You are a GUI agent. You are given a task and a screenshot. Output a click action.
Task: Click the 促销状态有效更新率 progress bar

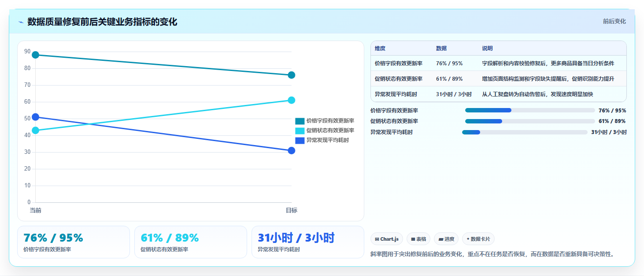[x=530, y=121]
